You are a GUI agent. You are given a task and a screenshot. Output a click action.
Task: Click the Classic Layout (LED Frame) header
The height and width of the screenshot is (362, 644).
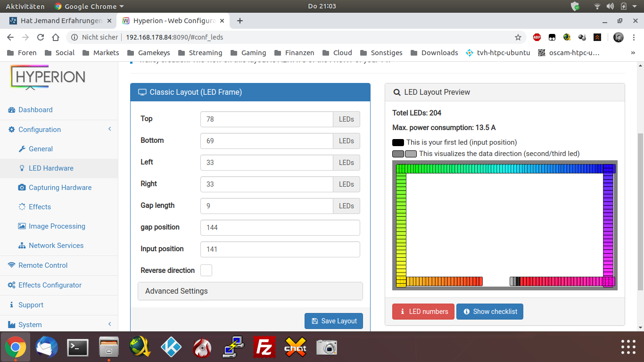pyautogui.click(x=250, y=92)
